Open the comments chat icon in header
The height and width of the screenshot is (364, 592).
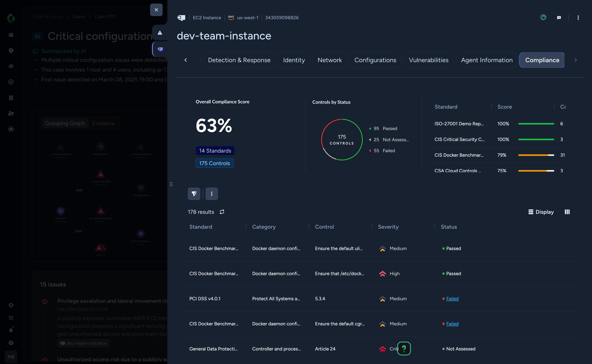pyautogui.click(x=559, y=18)
